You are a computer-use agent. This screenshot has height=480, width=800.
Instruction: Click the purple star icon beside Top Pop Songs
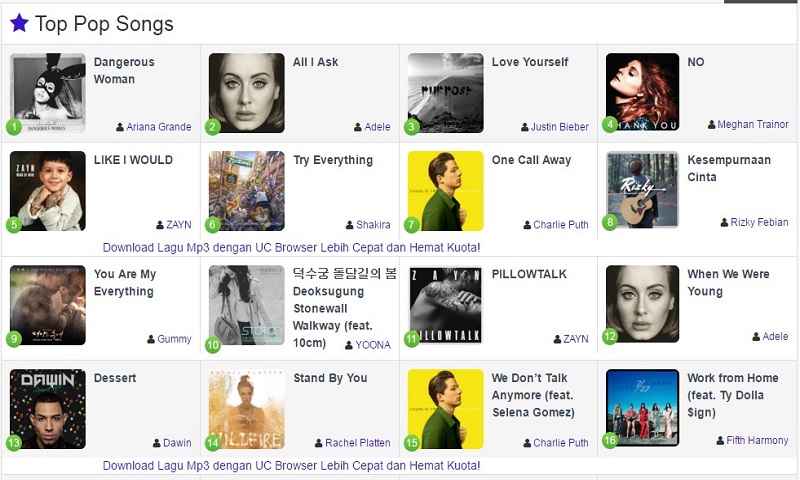point(19,23)
